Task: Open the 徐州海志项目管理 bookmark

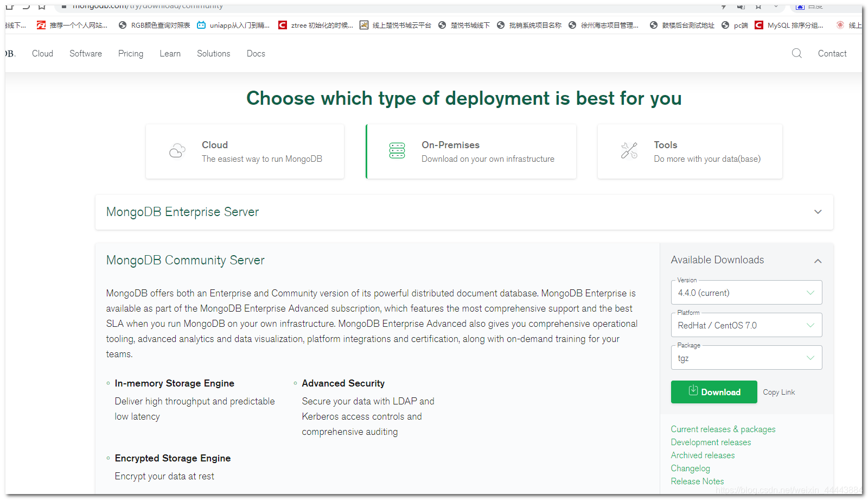Action: pos(603,25)
